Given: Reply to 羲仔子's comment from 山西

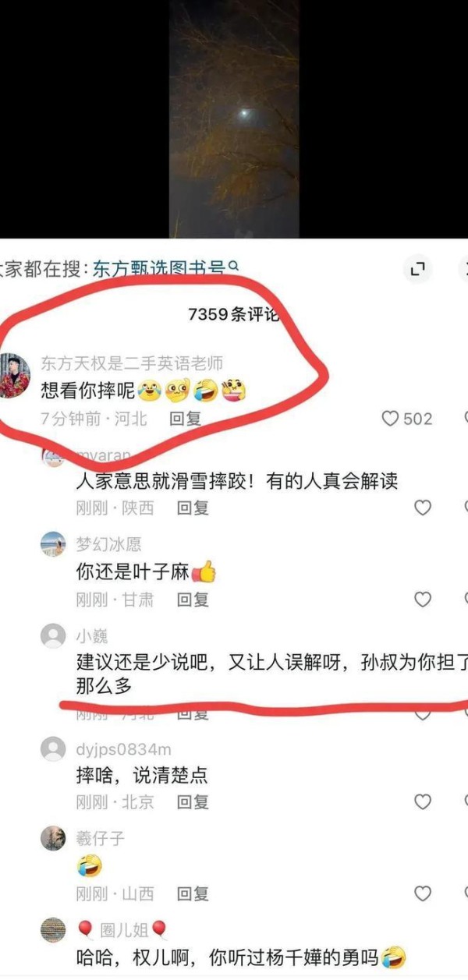Looking at the screenshot, I should 193,893.
